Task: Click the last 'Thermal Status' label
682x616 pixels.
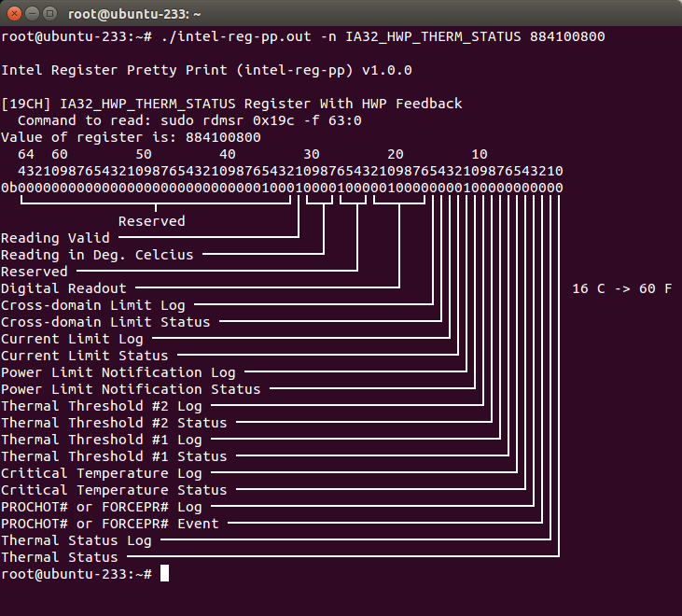Action: [60, 557]
